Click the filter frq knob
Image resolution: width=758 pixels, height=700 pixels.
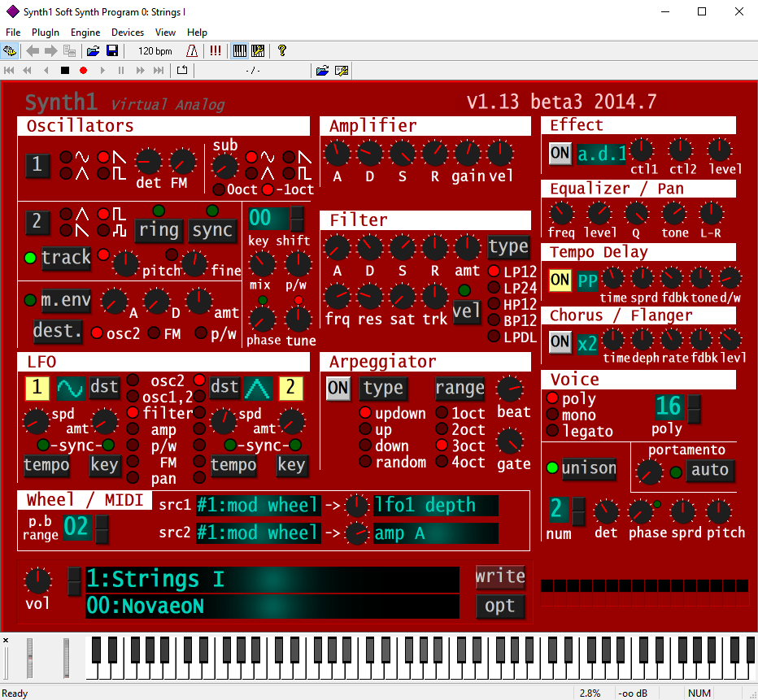pos(338,297)
